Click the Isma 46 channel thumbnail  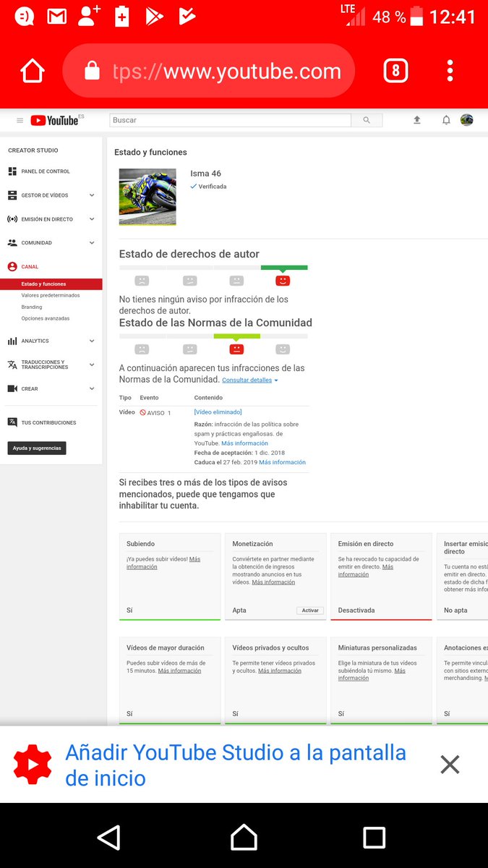(x=147, y=197)
